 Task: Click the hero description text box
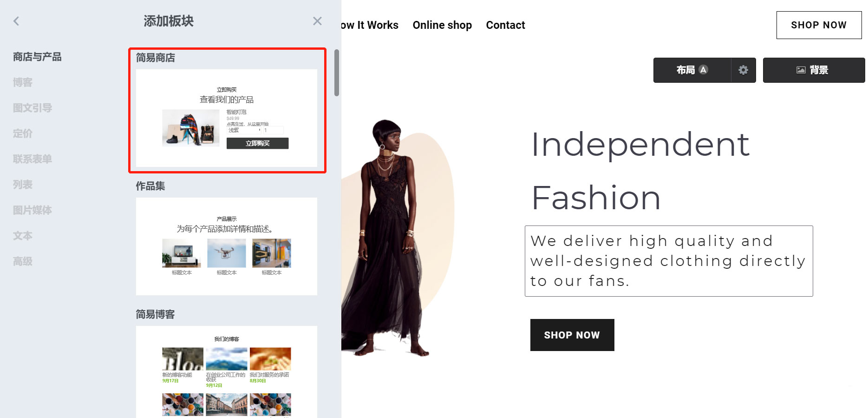coord(668,261)
